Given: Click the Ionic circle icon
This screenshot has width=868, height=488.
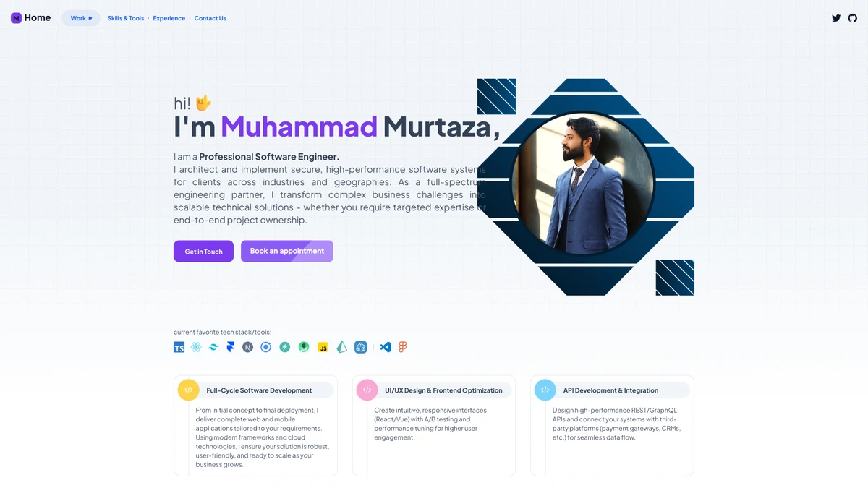Looking at the screenshot, I should click(x=265, y=348).
